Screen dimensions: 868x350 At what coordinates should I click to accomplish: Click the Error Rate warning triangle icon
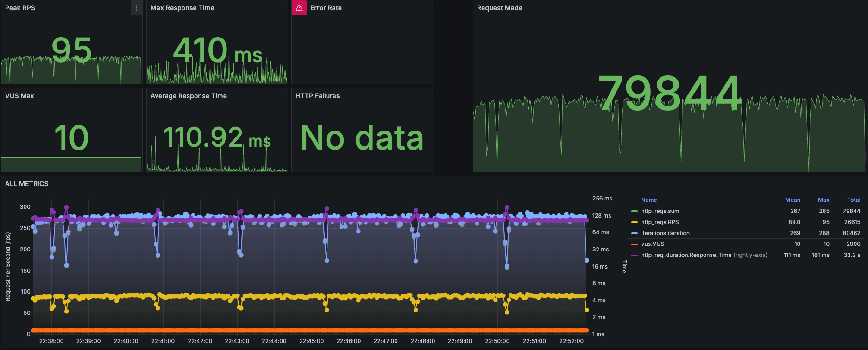(299, 8)
